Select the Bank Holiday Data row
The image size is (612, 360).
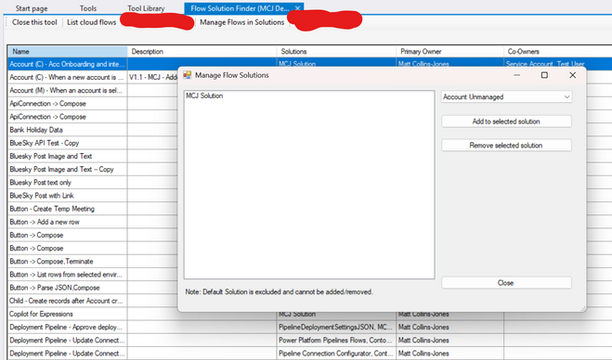[x=68, y=130]
